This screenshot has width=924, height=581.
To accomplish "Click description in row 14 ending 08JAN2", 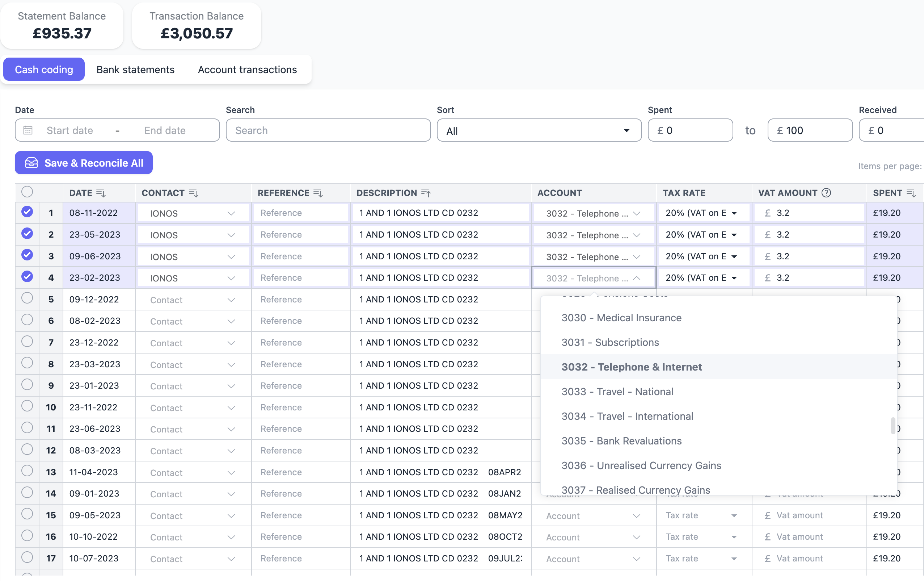I will [x=440, y=493].
